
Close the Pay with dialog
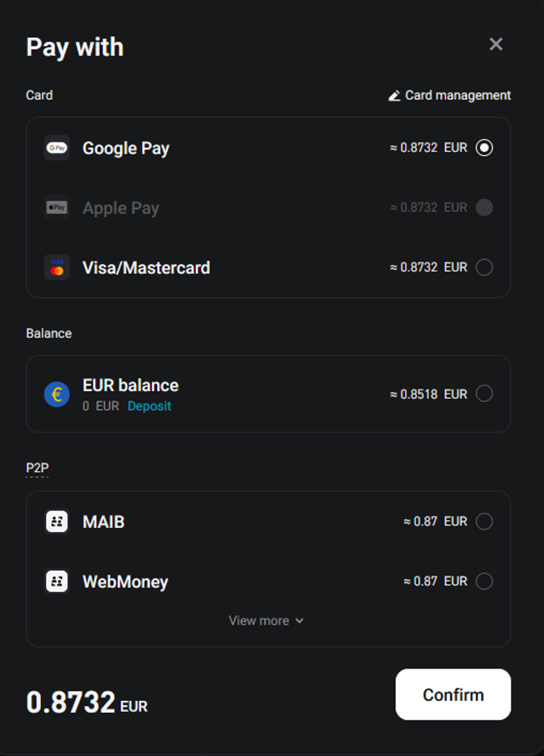496,44
